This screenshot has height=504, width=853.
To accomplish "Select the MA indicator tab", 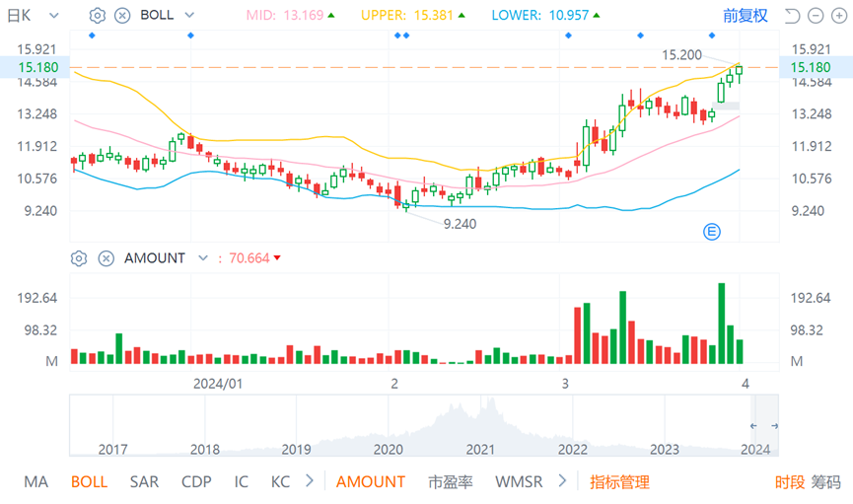I will tap(36, 481).
